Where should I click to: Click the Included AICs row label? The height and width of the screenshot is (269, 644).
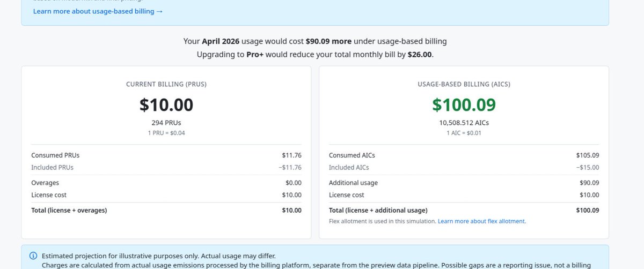(349, 167)
